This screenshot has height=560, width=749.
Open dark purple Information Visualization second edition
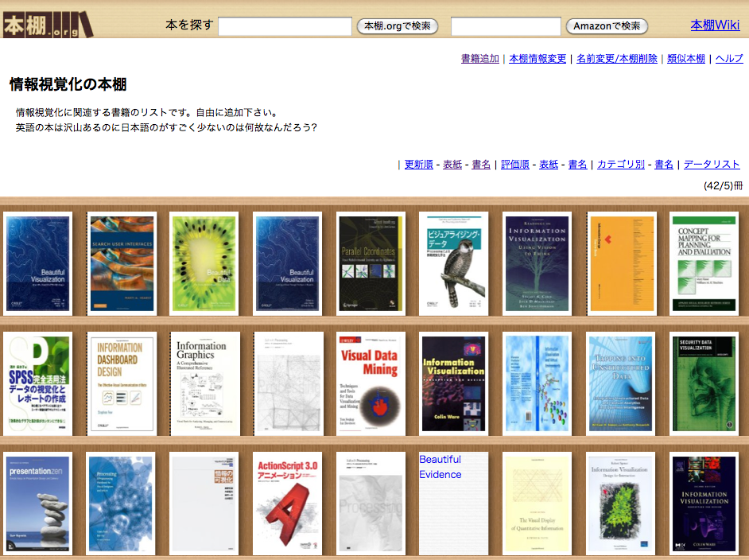[704, 504]
